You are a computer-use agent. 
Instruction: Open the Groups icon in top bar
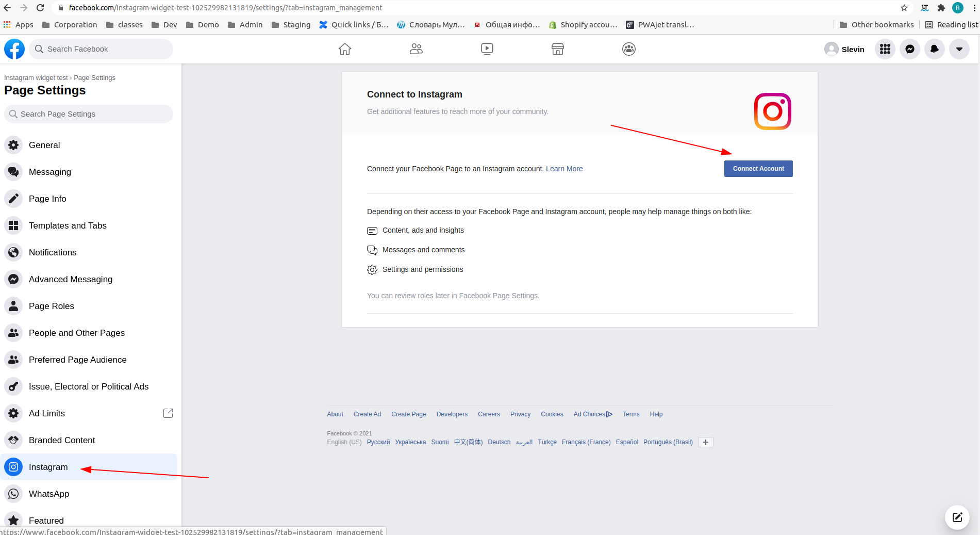tap(629, 49)
